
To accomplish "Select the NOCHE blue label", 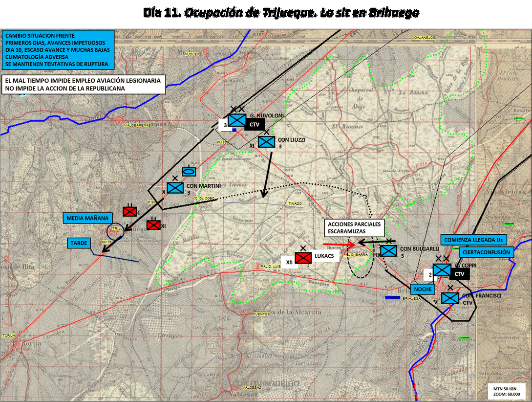I will click(x=423, y=290).
